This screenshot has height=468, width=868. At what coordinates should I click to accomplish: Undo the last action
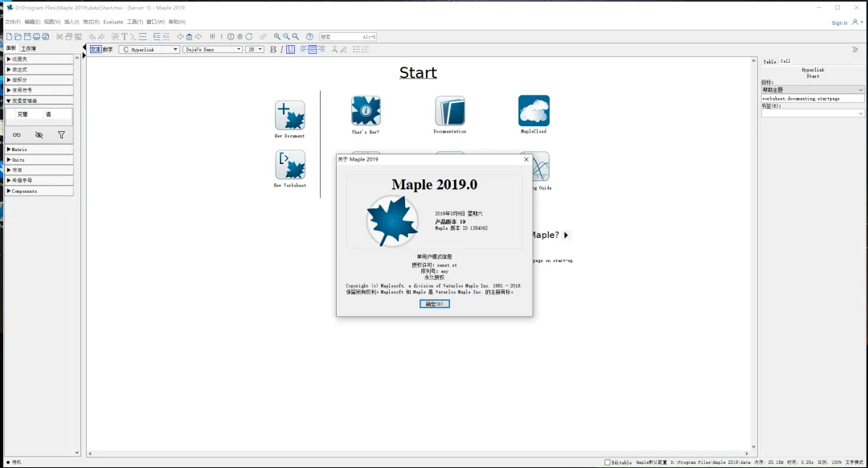point(92,36)
